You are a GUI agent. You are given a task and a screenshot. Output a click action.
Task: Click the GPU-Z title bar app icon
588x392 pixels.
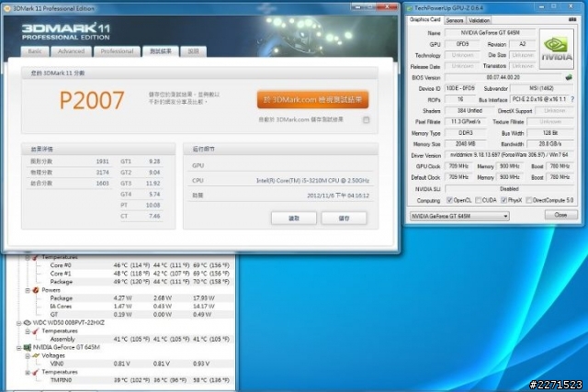coord(409,8)
